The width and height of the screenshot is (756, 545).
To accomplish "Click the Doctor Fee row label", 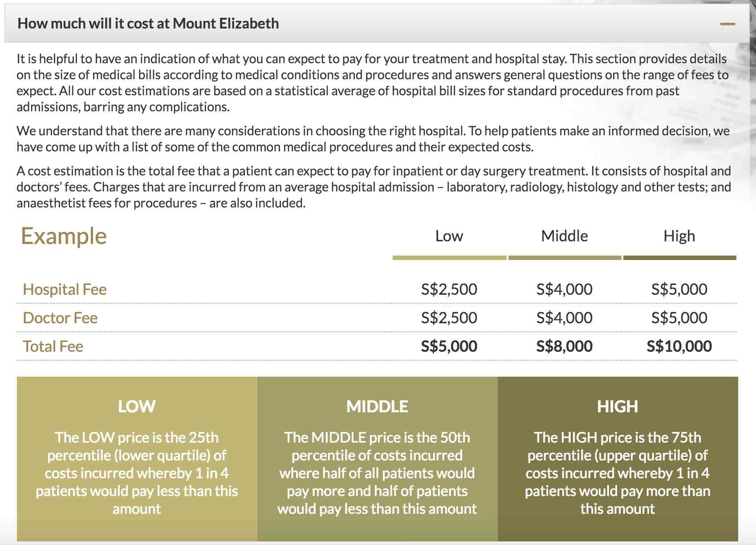I will [60, 318].
